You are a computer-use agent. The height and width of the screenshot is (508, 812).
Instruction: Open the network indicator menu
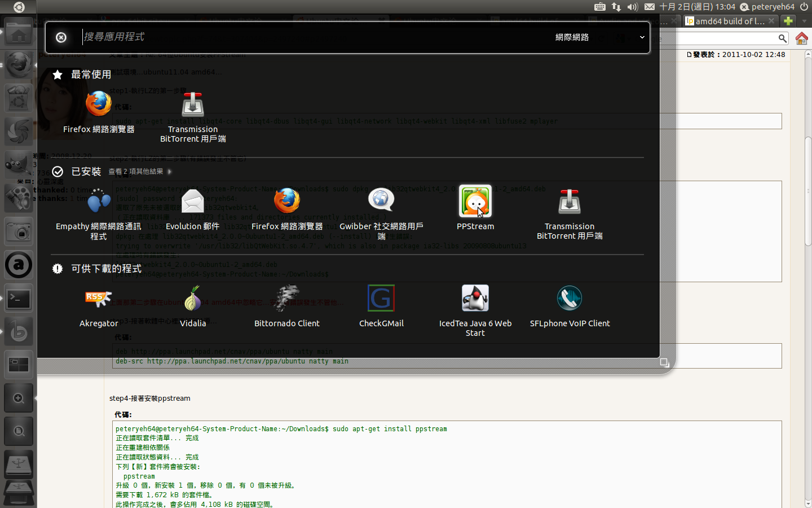pyautogui.click(x=616, y=7)
